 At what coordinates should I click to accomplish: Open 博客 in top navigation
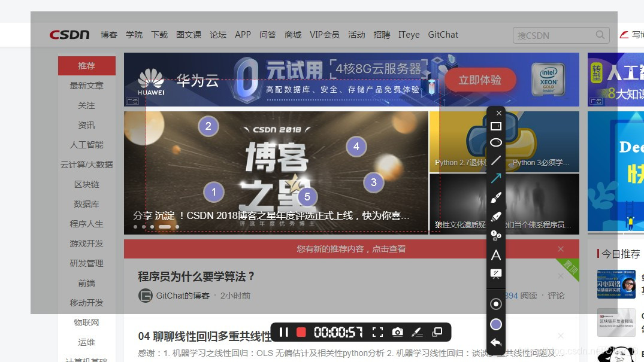[109, 35]
